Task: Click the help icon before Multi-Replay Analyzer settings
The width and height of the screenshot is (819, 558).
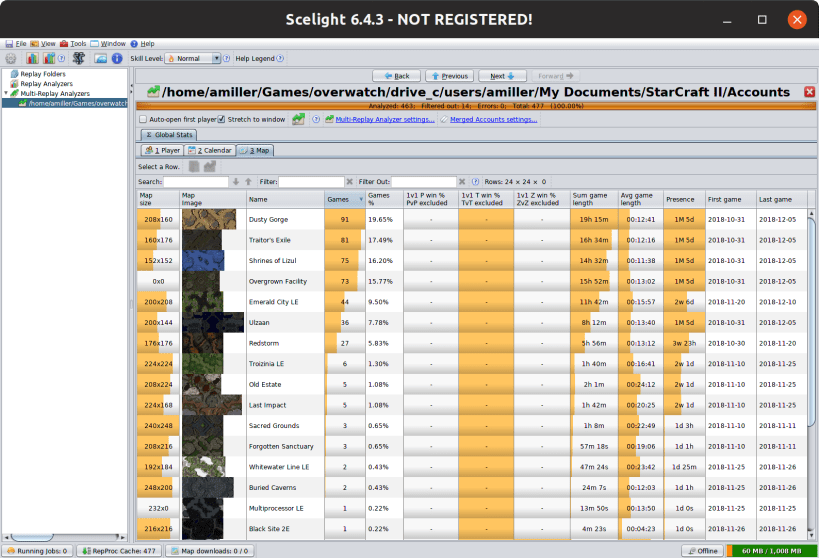Action: coord(316,120)
